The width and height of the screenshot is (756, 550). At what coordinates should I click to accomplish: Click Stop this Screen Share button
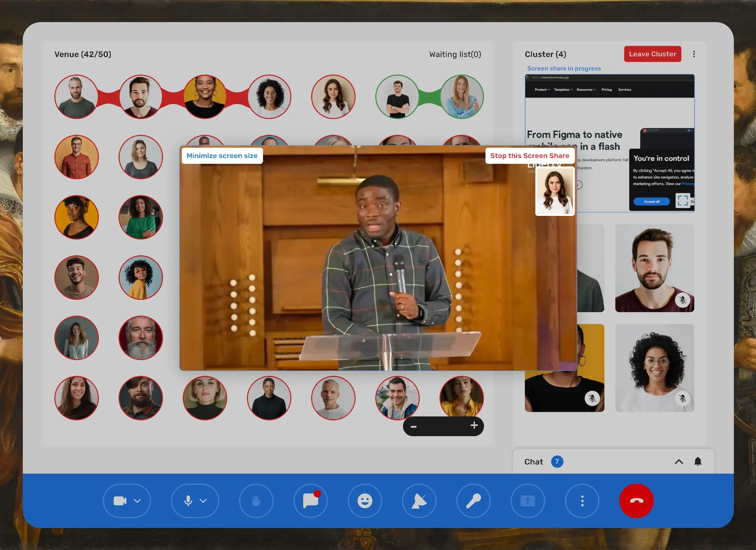pyautogui.click(x=530, y=156)
